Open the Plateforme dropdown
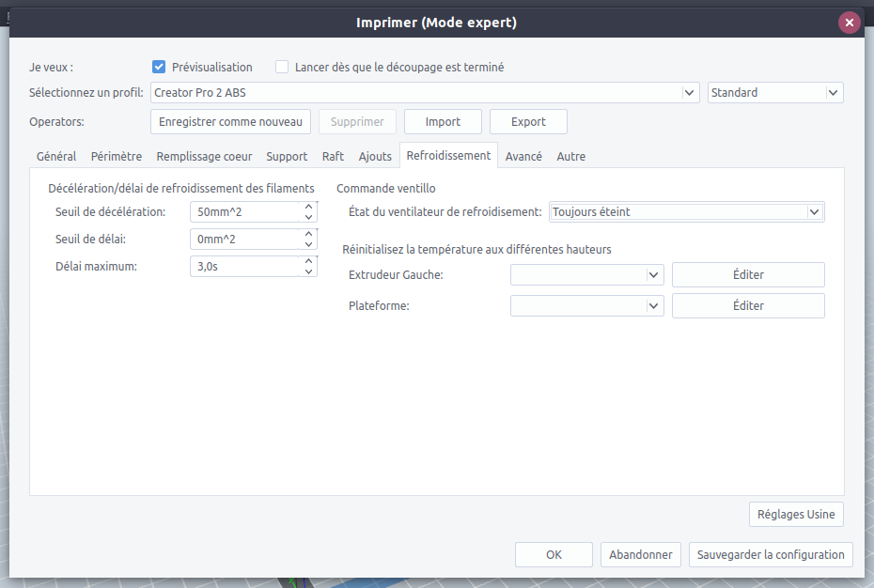 click(654, 306)
